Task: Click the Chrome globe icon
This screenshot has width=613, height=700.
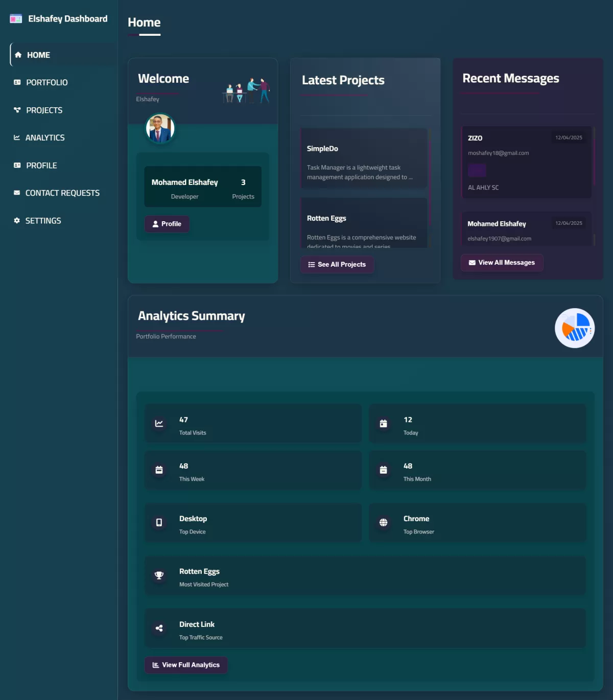Action: pos(384,523)
